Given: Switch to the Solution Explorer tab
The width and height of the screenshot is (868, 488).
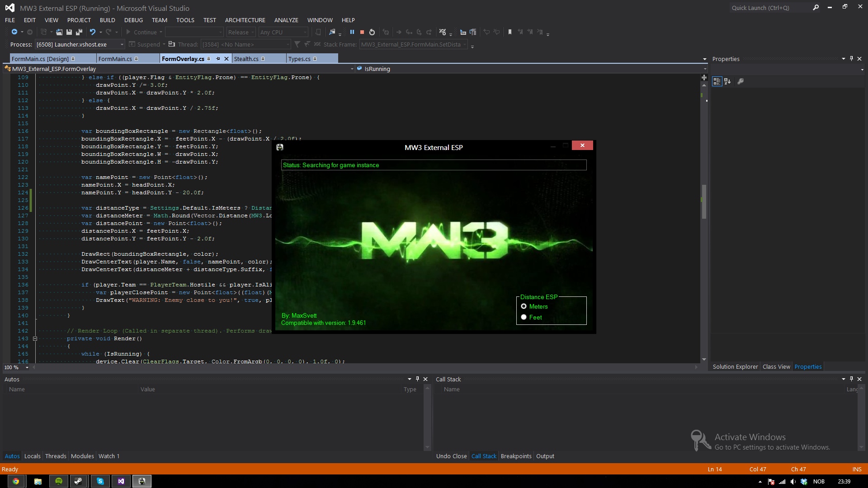Looking at the screenshot, I should coord(735,366).
